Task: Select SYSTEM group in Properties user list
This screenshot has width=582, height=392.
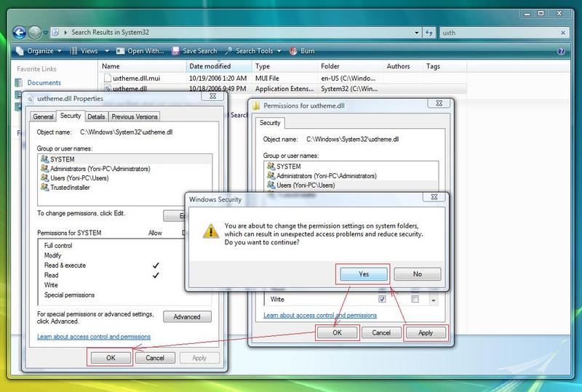Action: coord(62,159)
